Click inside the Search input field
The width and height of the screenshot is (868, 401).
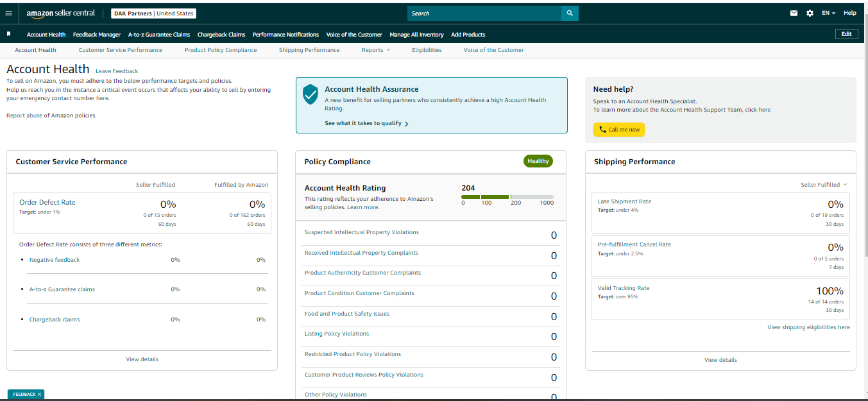(x=484, y=13)
